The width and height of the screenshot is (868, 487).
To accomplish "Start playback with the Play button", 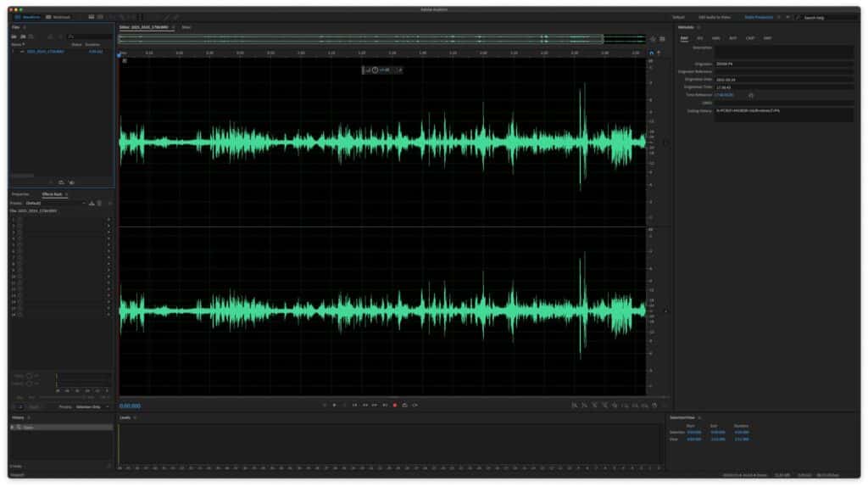I will pyautogui.click(x=334, y=405).
